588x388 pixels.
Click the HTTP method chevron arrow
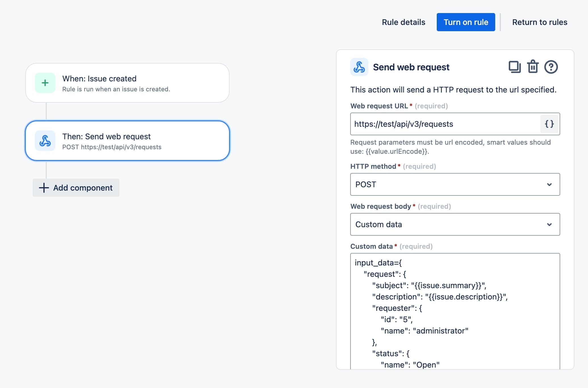[549, 185]
